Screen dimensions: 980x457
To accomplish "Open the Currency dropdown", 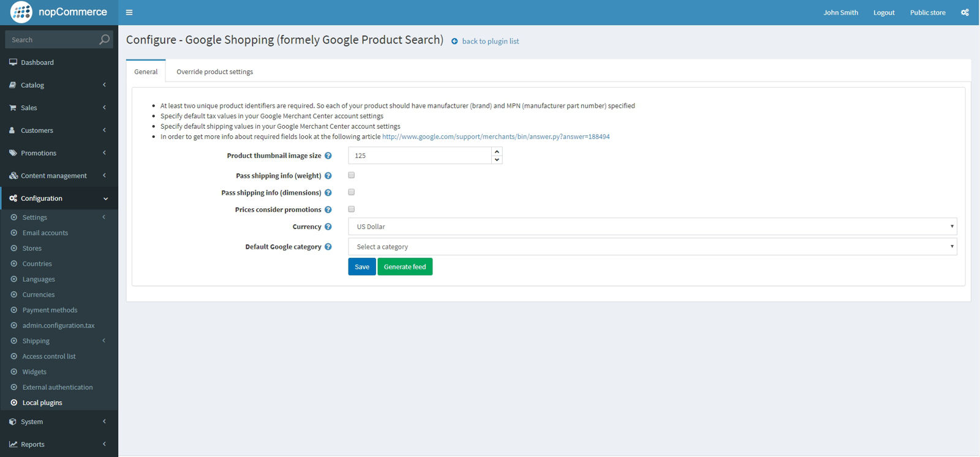I will tap(652, 227).
